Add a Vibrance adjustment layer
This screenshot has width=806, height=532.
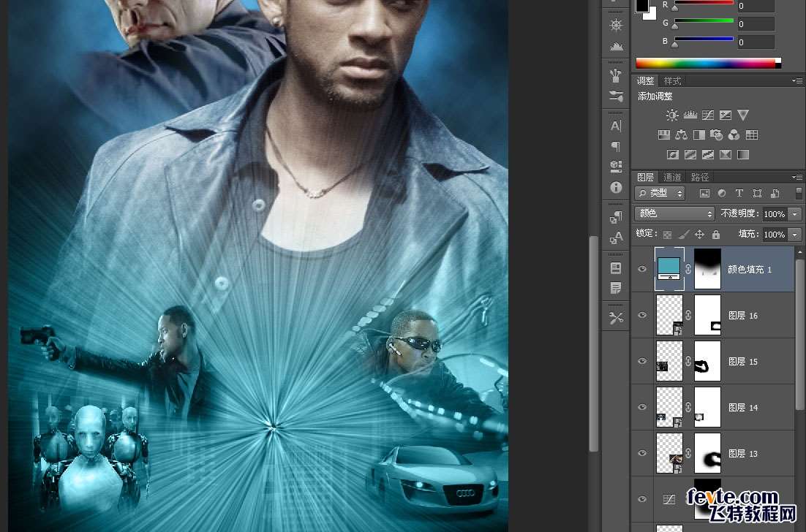(743, 115)
